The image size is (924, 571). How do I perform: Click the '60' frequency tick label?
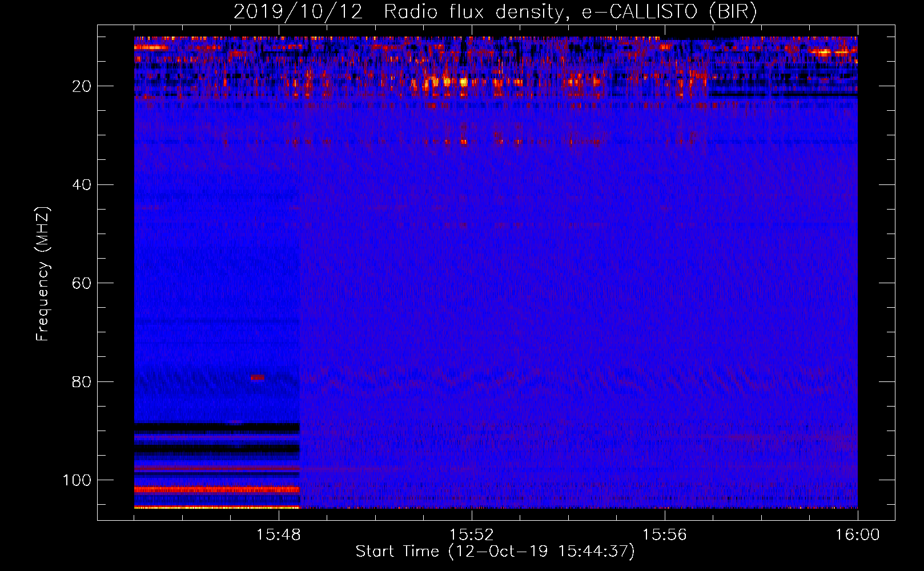pyautogui.click(x=82, y=283)
